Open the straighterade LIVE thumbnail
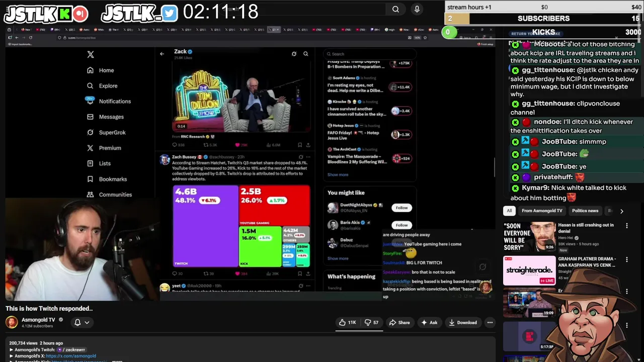The width and height of the screenshot is (644, 362). (529, 270)
